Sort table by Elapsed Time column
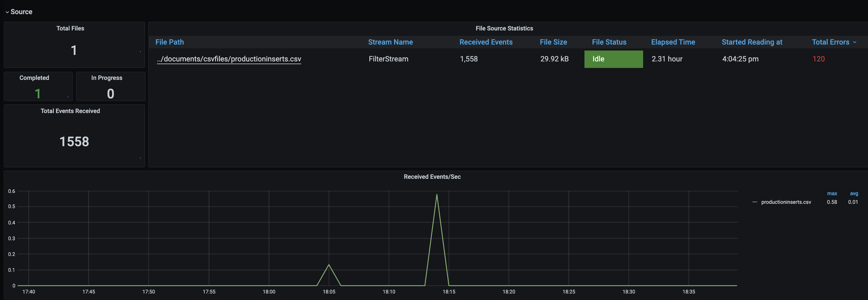The image size is (868, 300). pos(673,42)
